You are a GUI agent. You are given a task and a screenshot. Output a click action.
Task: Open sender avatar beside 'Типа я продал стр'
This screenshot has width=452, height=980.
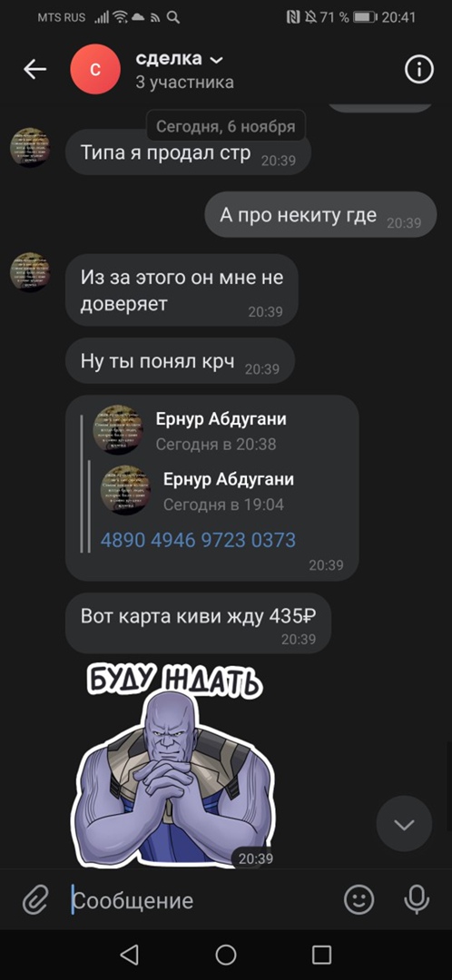point(30,148)
